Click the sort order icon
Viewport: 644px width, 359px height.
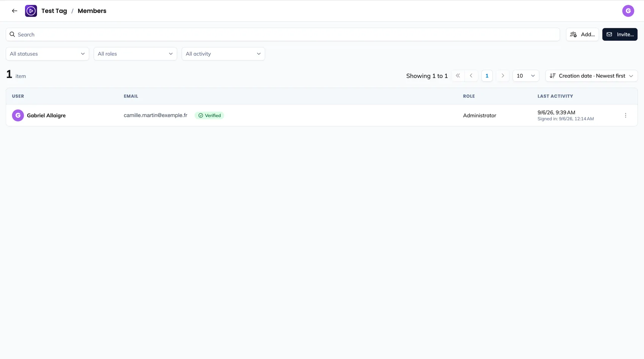[552, 76]
